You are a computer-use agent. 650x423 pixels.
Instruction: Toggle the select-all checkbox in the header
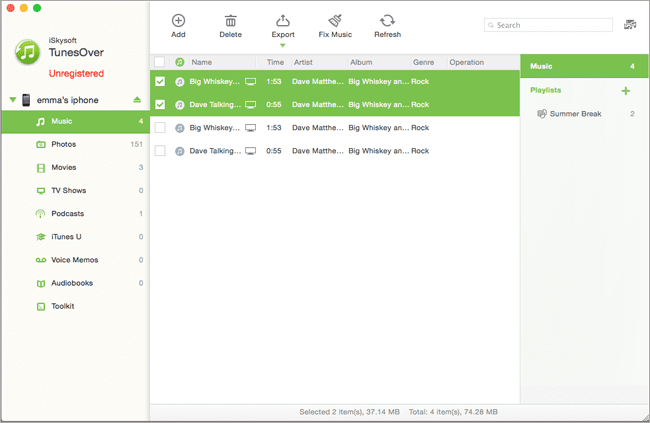pos(160,62)
